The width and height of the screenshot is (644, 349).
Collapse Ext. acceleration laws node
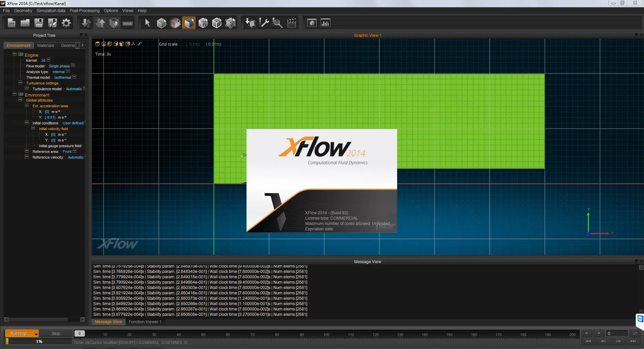click(26, 105)
